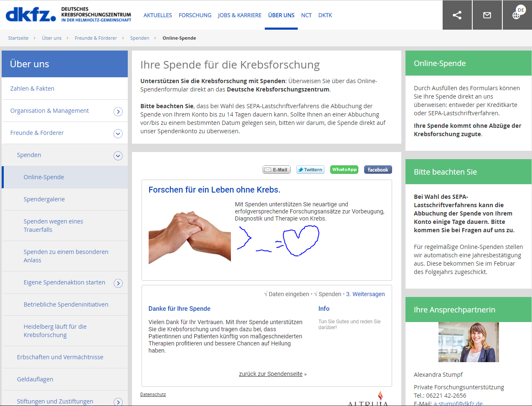
Task: Share on facebook button
Action: [x=378, y=170]
